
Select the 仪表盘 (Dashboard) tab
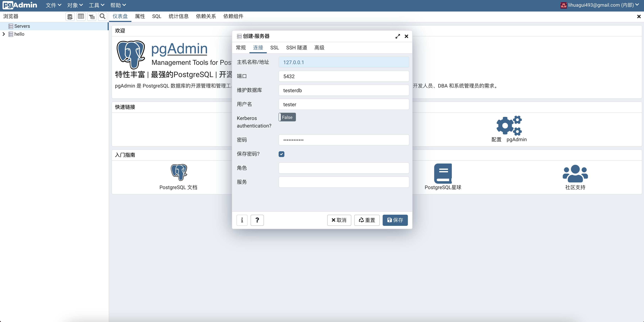(x=120, y=17)
